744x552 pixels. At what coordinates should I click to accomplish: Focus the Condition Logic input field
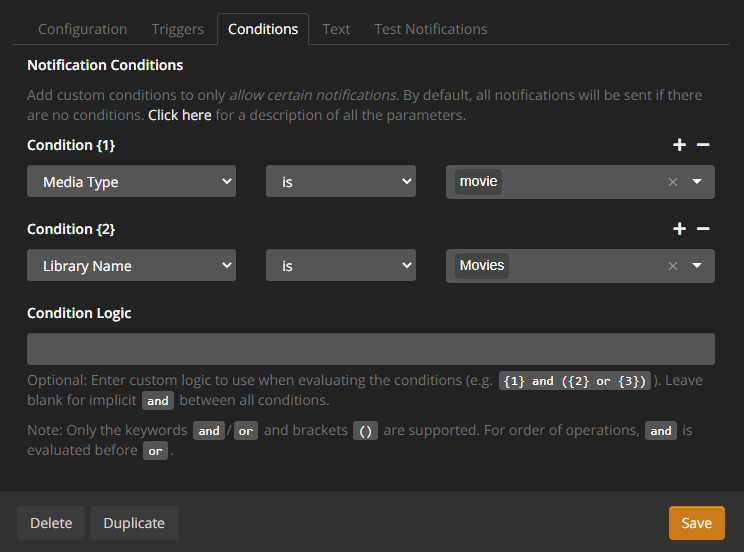(371, 349)
